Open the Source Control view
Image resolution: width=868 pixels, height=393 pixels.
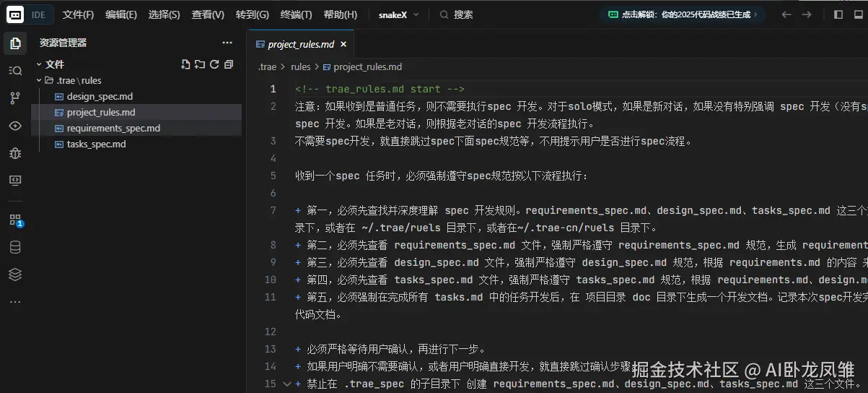(x=15, y=98)
